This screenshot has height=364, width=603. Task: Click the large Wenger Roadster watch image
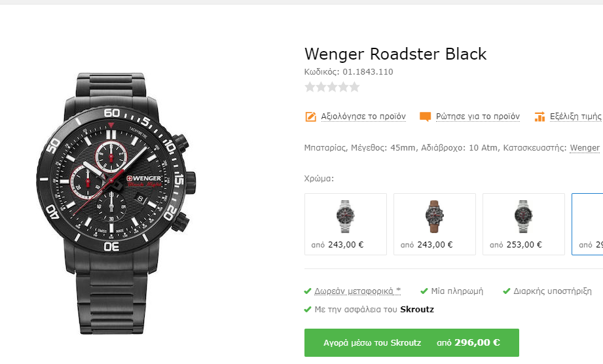[116, 203]
